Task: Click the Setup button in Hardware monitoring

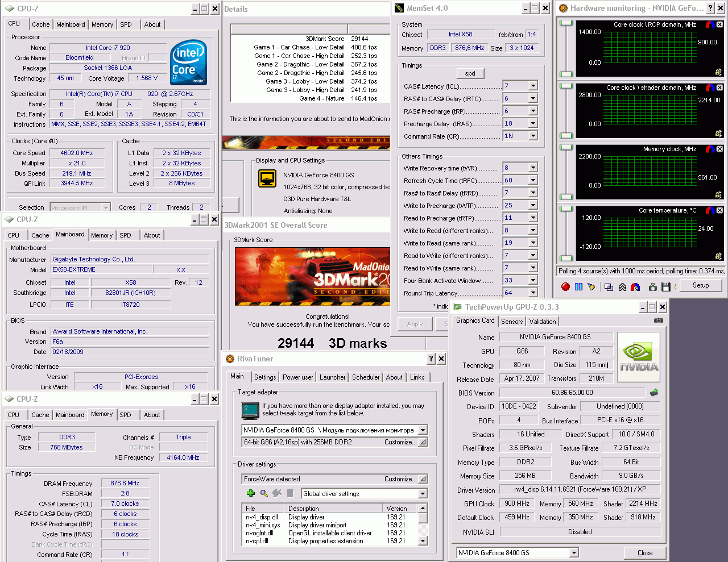Action: (701, 285)
